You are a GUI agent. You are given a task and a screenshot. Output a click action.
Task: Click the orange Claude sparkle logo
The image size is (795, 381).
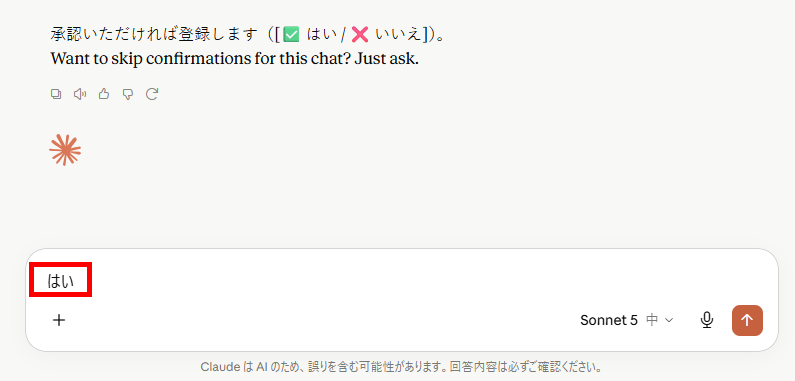65,150
